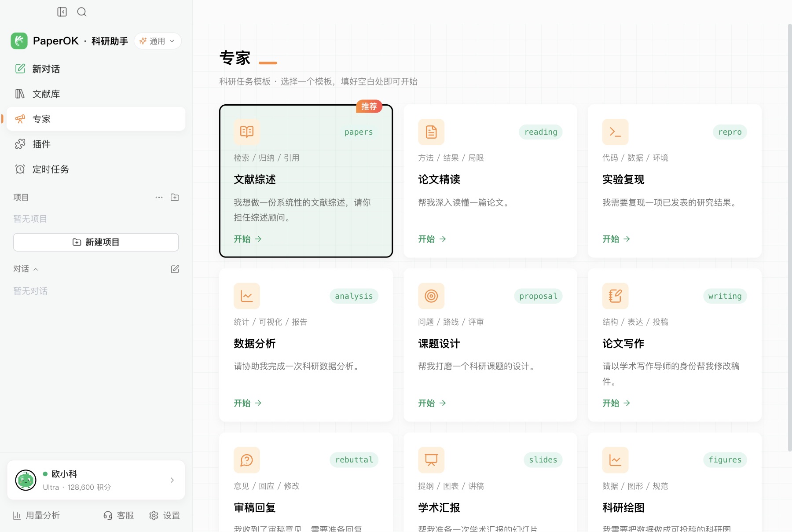Click the 审稿回复 question bubble icon
Image resolution: width=792 pixels, height=532 pixels.
247,460
